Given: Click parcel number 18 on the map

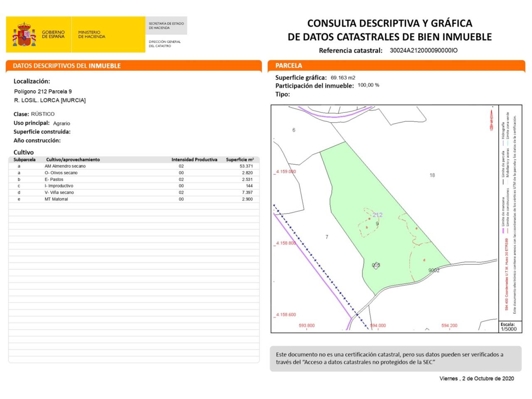Looking at the screenshot, I should point(432,175).
